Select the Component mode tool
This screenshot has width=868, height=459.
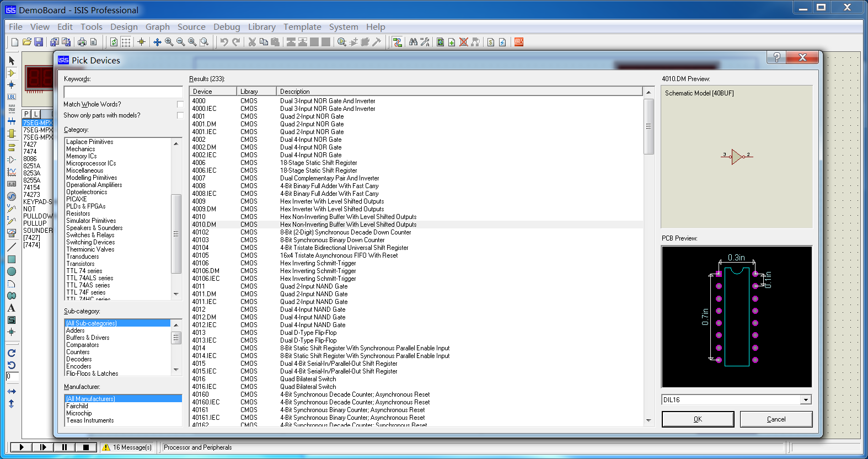(x=12, y=73)
